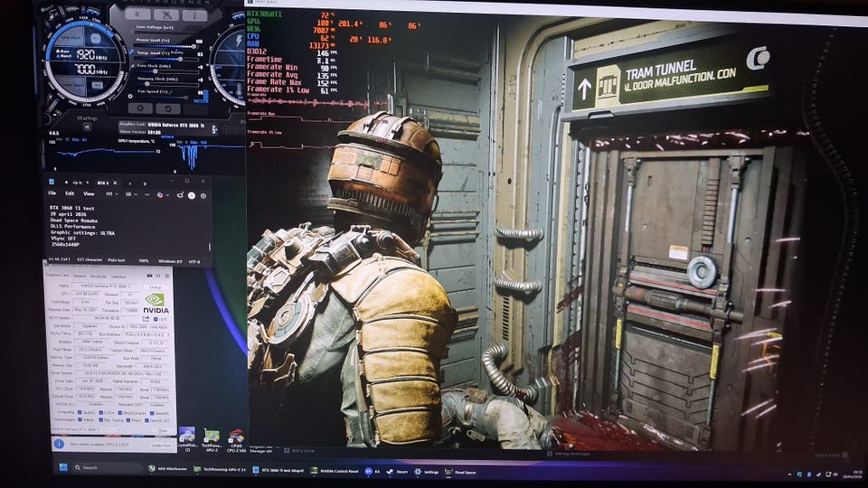
Task: Toggle the PhysX checkbox in GPU-Z
Action: click(x=128, y=420)
